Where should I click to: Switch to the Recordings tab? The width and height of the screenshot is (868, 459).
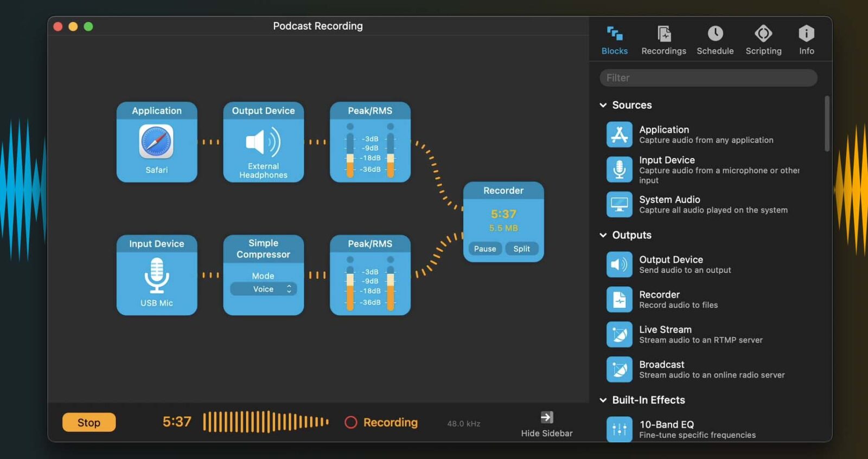[663, 40]
